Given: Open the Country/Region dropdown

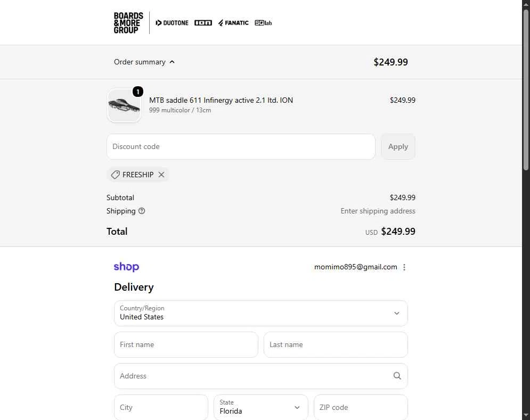Looking at the screenshot, I should pyautogui.click(x=261, y=313).
